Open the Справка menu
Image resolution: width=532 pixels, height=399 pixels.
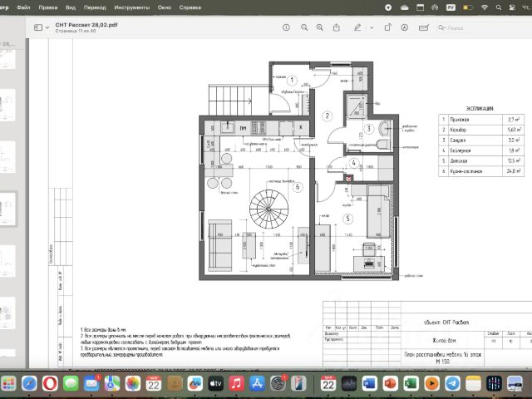tap(190, 7)
